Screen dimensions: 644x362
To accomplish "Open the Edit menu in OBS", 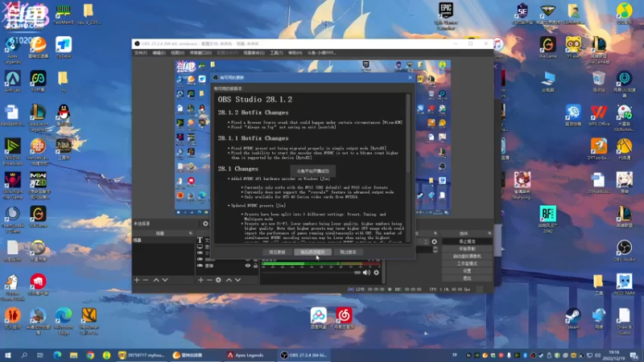I will click(159, 53).
